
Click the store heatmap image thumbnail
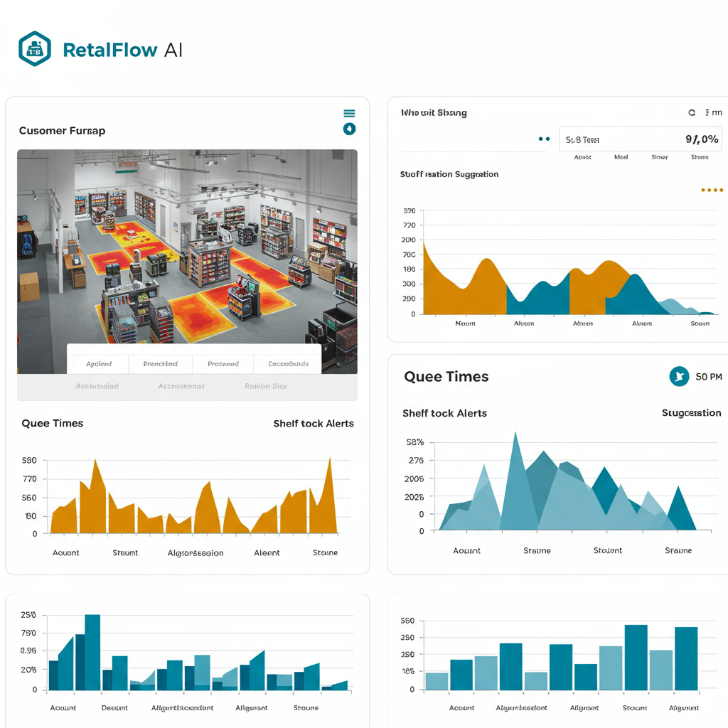coord(187,259)
